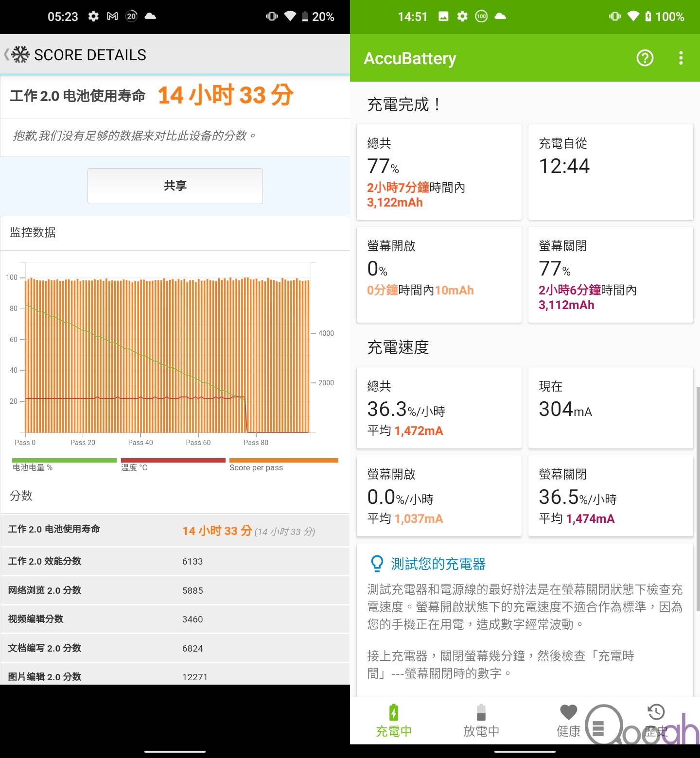Image resolution: width=700 pixels, height=758 pixels.
Task: Tap the 温度 °C red legend bar
Action: click(173, 460)
